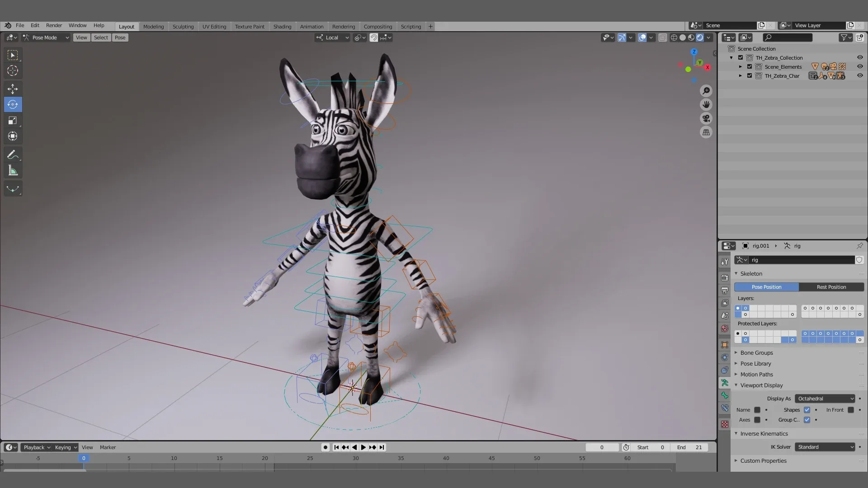This screenshot has width=868, height=488.
Task: Open the Playback dropdown in timeline
Action: click(36, 447)
